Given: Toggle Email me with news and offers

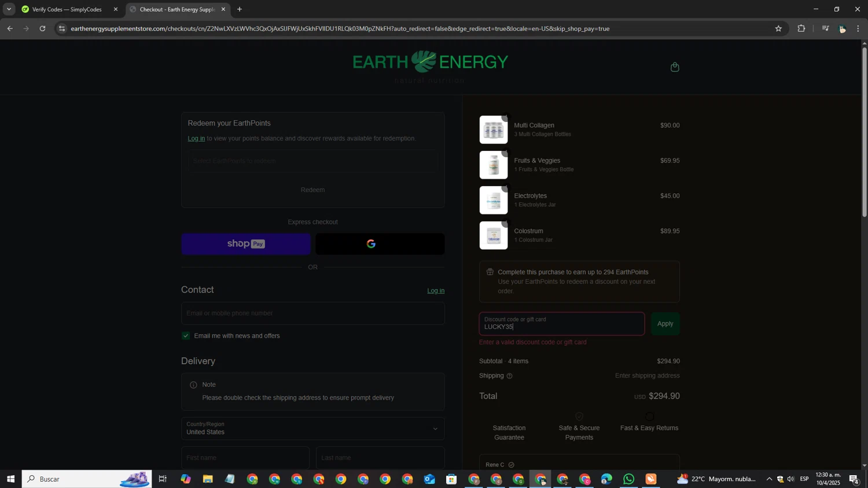Looking at the screenshot, I should point(186,336).
